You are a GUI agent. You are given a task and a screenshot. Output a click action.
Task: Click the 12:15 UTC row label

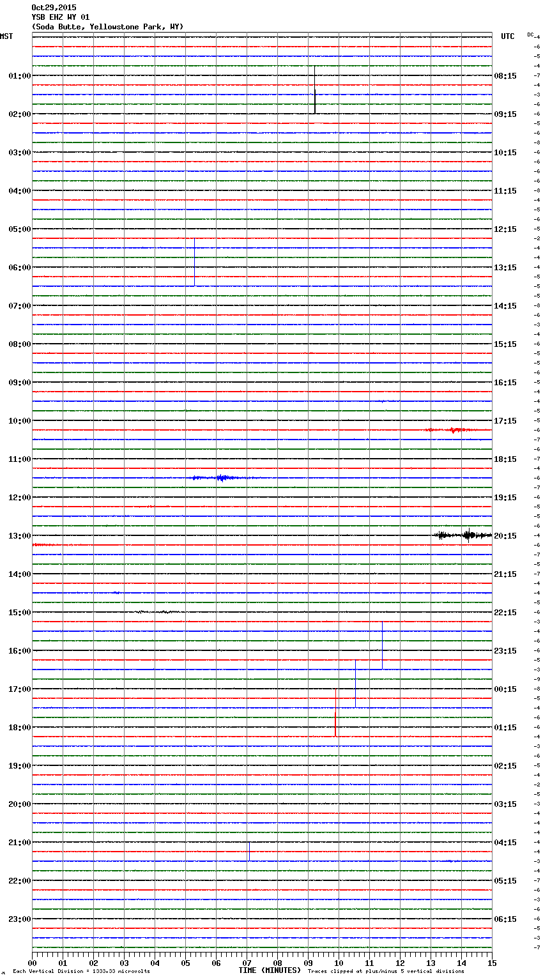pos(505,229)
